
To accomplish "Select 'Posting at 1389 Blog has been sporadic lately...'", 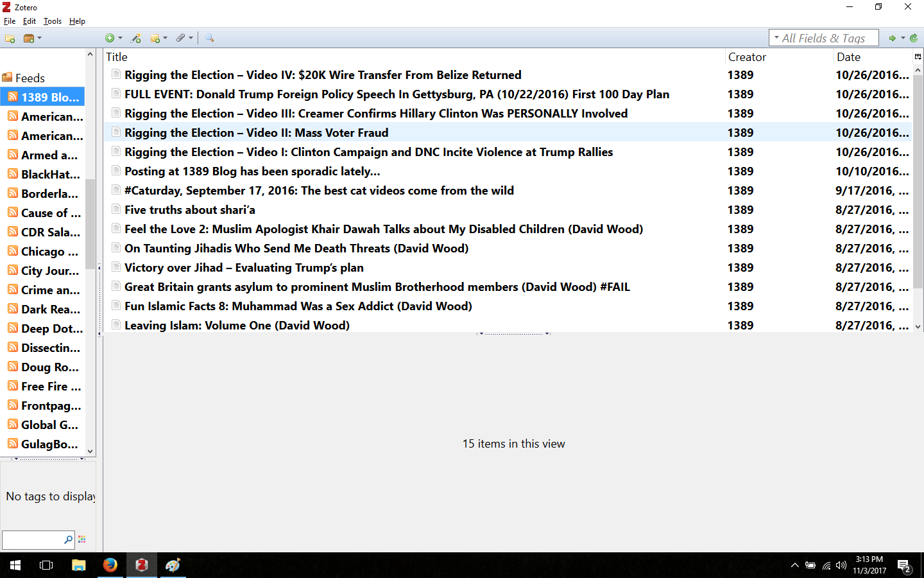I will (508, 171).
